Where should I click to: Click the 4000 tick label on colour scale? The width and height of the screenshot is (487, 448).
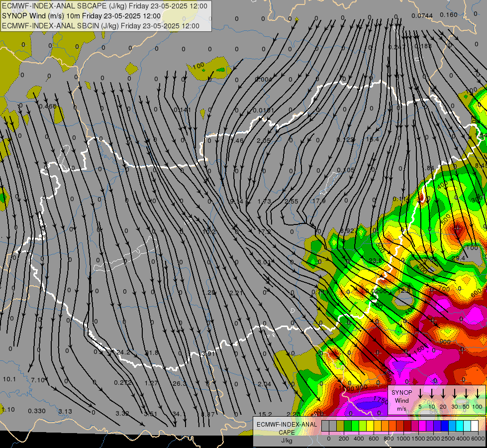[464, 439]
